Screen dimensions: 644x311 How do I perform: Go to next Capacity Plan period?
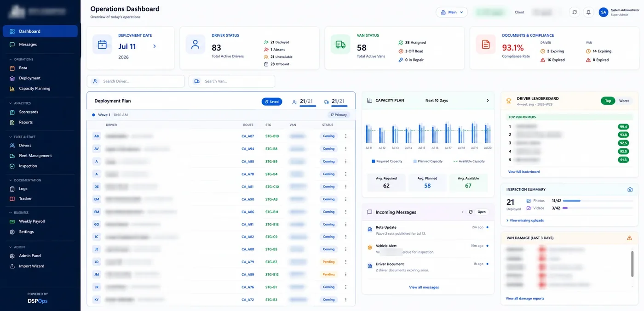(x=488, y=100)
